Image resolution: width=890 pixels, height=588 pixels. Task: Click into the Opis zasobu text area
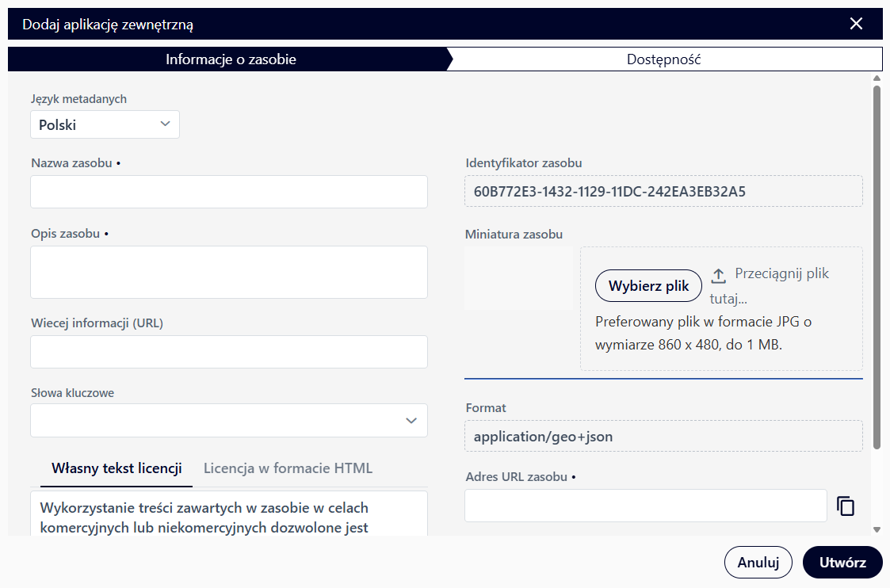tap(228, 272)
